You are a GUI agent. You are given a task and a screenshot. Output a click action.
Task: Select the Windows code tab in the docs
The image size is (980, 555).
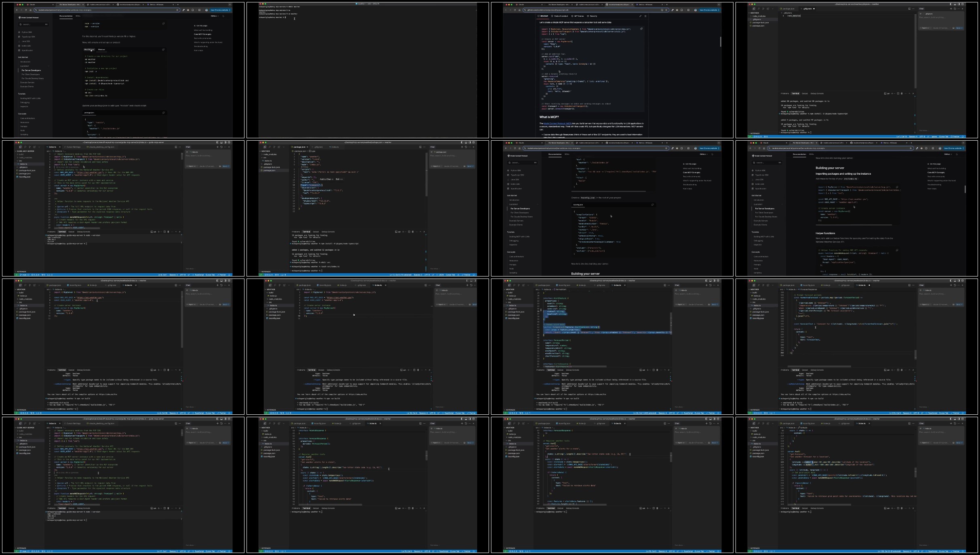click(101, 50)
